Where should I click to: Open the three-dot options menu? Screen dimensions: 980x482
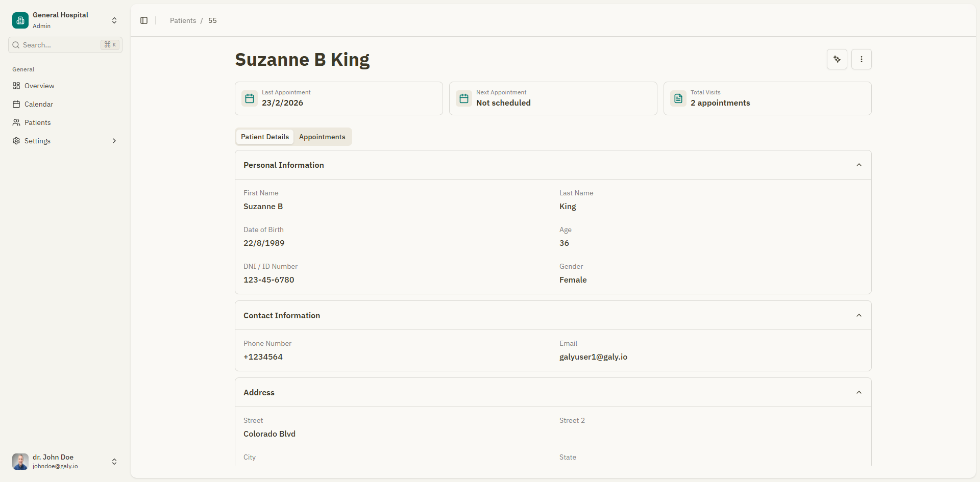[862, 59]
